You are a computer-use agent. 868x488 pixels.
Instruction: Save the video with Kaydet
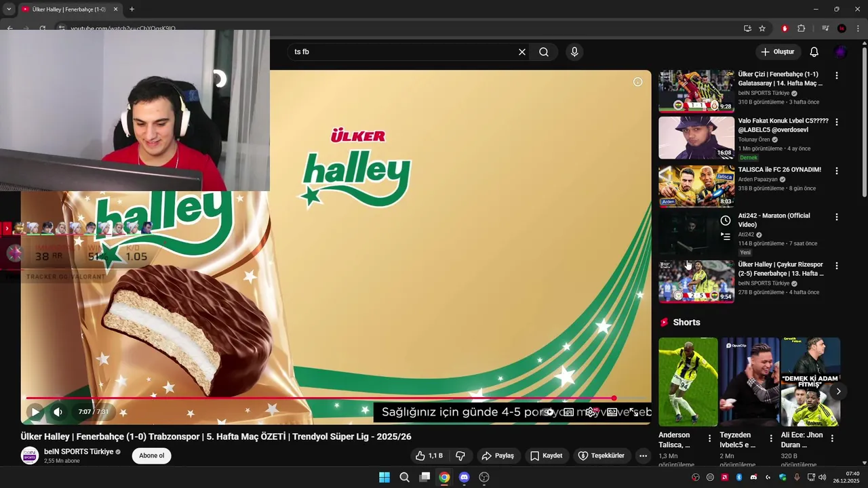pos(546,456)
